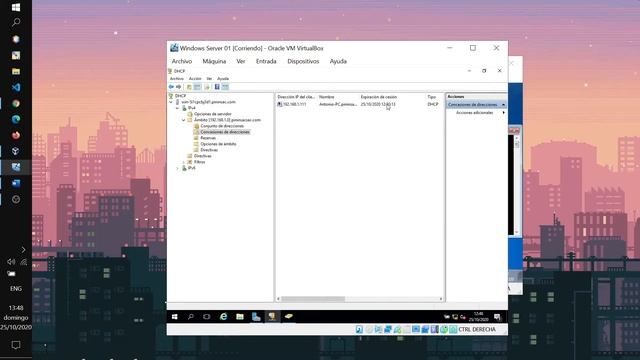Expand the IPv6 node

pyautogui.click(x=178, y=168)
